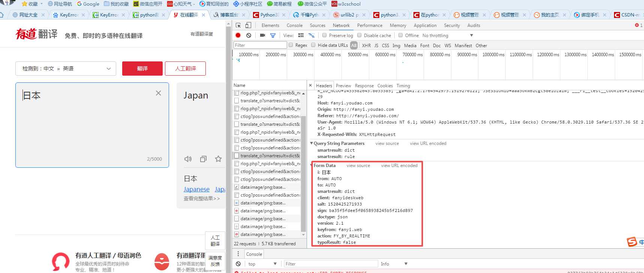Switch to the Preview tab of request
644x273 pixels.
coord(343,86)
